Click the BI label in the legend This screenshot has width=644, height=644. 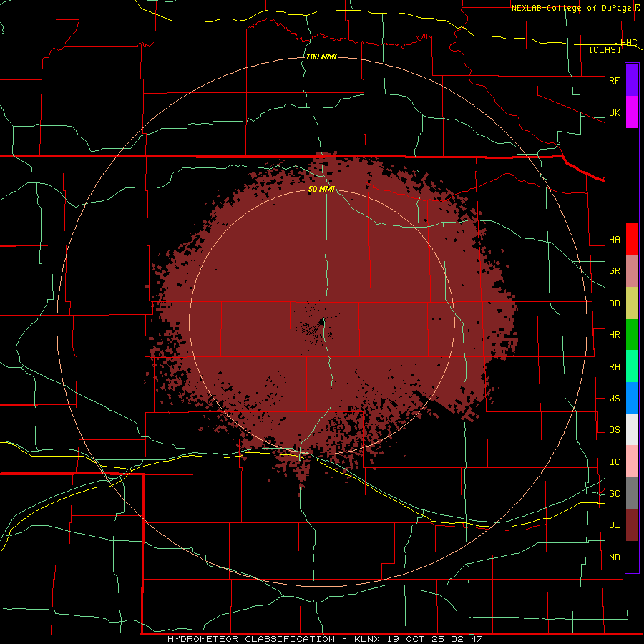(614, 525)
